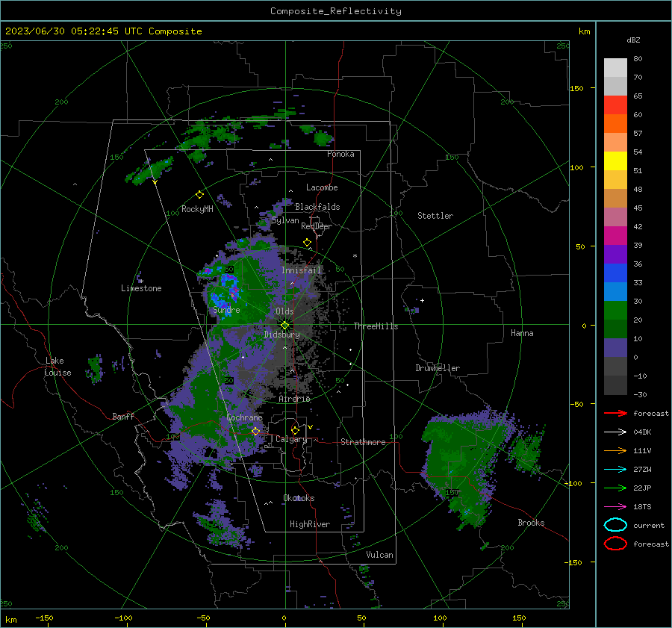Select the cyan current ellipse symbol
Image resolution: width=672 pixels, height=628 pixels.
[615, 525]
